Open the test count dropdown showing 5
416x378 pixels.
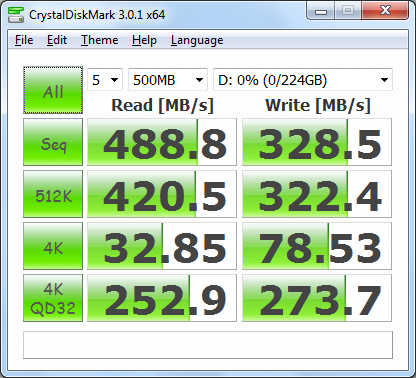[x=105, y=80]
